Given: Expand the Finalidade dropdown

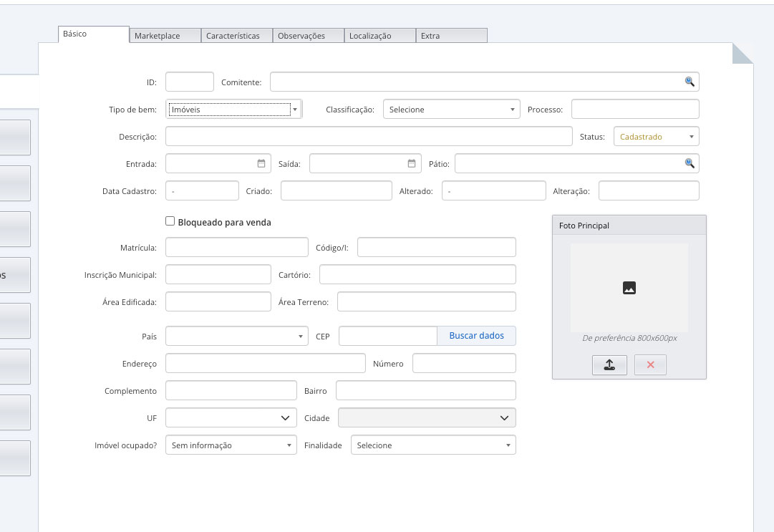Looking at the screenshot, I should click(432, 445).
